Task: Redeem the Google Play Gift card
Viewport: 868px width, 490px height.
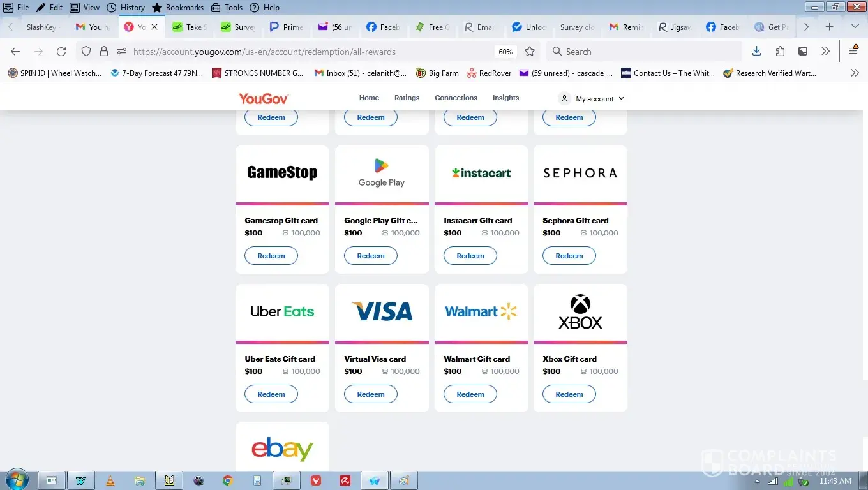Action: 371,256
